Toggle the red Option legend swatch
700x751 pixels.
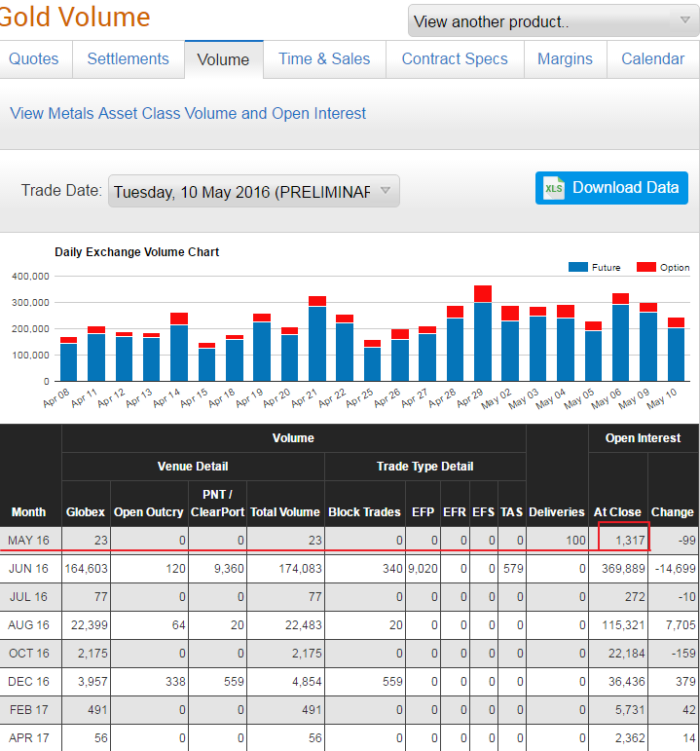(646, 267)
